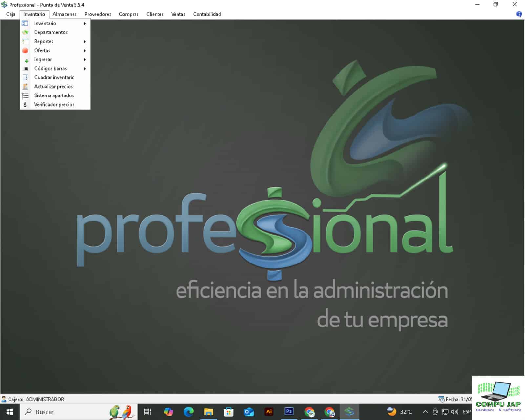Show hidden system tray icons
This screenshot has width=525, height=420.
coord(425,411)
